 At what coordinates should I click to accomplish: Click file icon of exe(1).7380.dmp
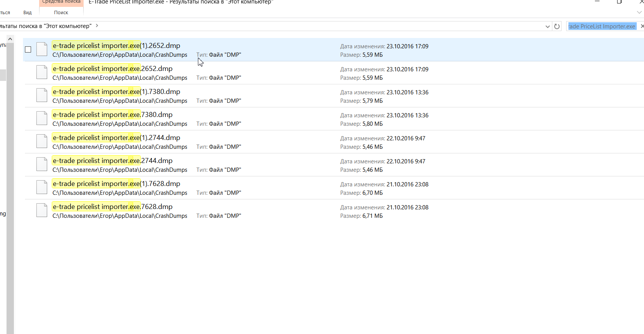pyautogui.click(x=42, y=95)
